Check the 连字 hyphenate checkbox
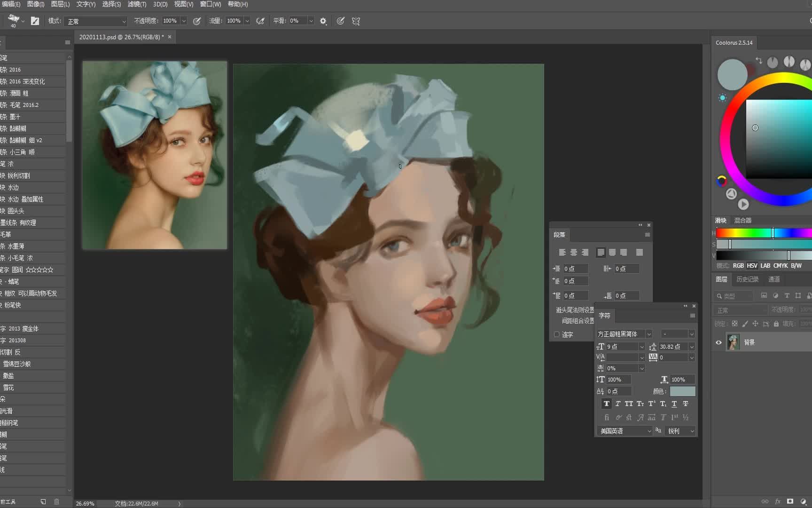This screenshot has width=812, height=508. point(556,334)
